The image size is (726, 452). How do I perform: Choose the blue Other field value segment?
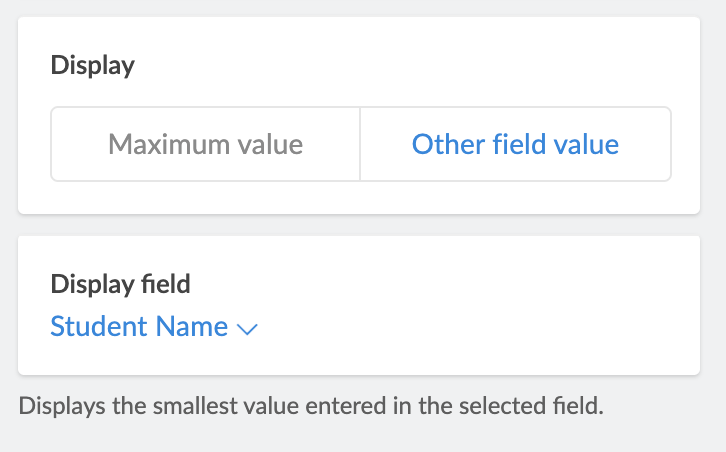pyautogui.click(x=515, y=144)
